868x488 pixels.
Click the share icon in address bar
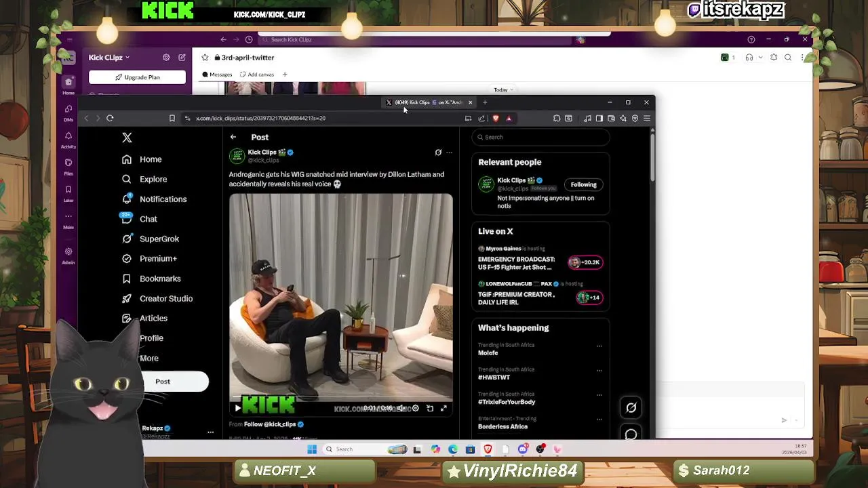click(481, 118)
